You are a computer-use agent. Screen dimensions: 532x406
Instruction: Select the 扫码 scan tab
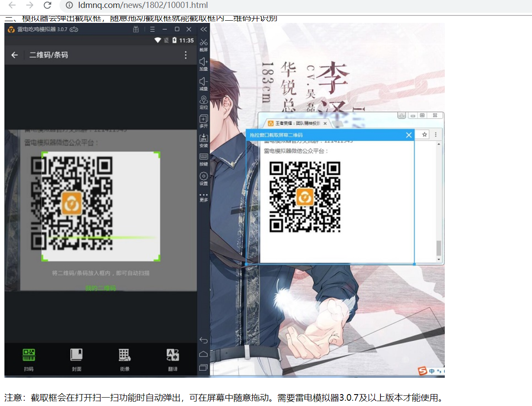(x=29, y=360)
